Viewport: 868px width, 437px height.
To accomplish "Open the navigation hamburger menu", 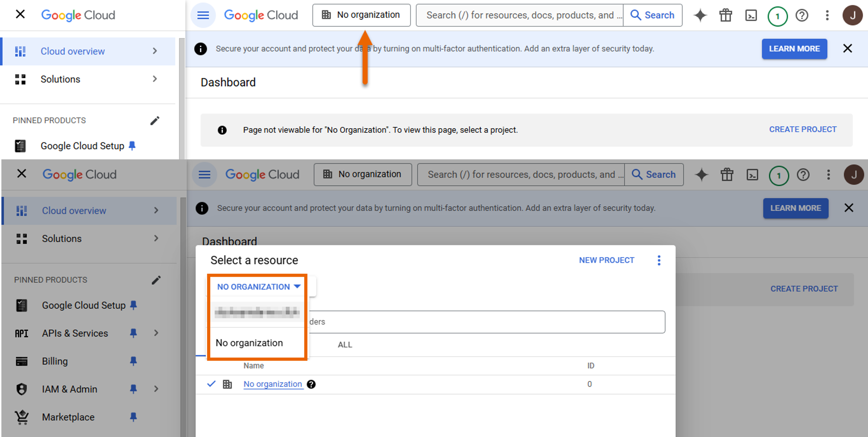I will click(x=203, y=15).
